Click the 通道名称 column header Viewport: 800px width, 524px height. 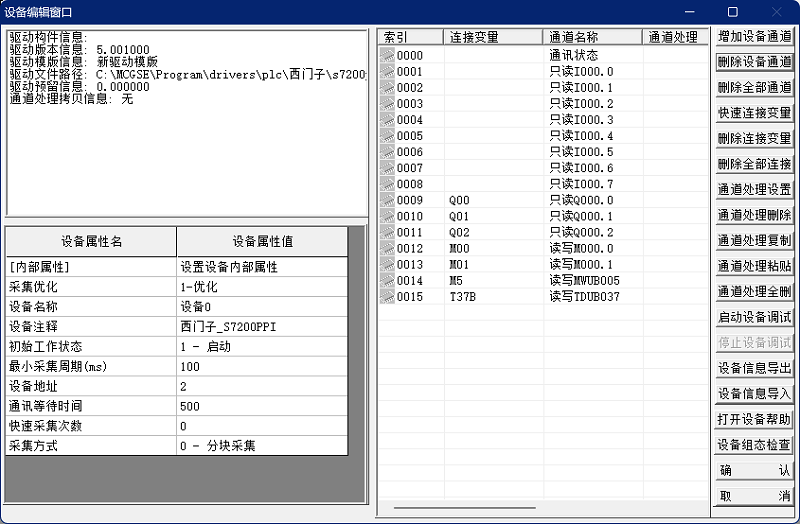point(593,37)
